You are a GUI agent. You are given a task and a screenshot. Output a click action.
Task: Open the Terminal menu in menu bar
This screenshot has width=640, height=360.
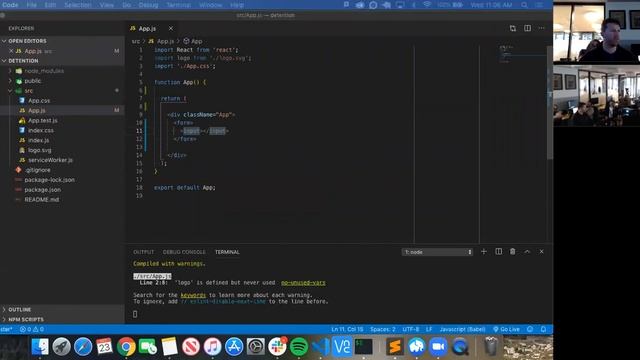click(x=178, y=5)
